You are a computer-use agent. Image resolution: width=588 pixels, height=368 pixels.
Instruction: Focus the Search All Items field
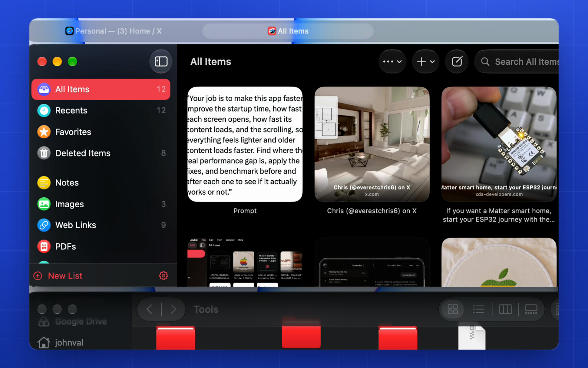[516, 61]
